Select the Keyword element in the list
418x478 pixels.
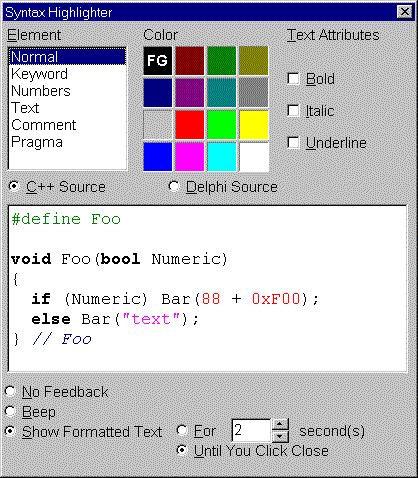point(67,74)
